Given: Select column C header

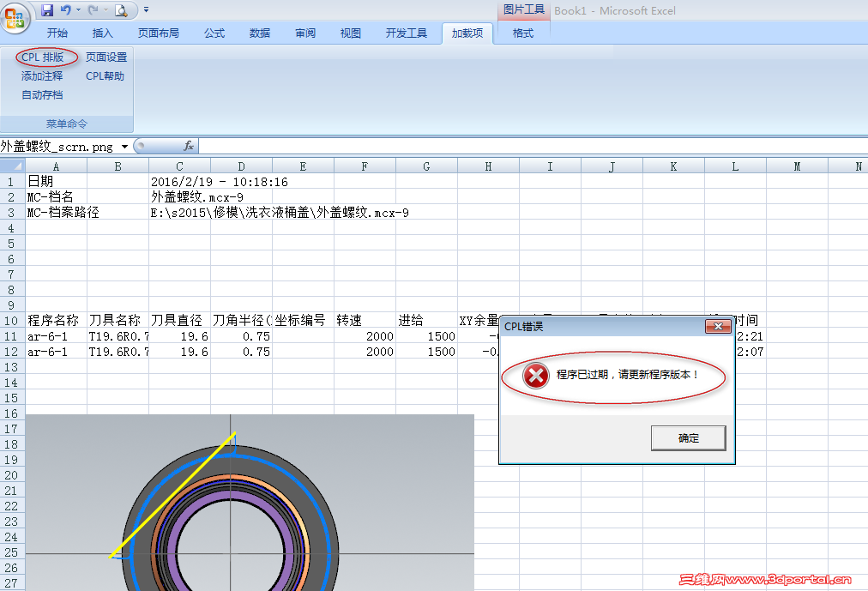Looking at the screenshot, I should pyautogui.click(x=179, y=166).
